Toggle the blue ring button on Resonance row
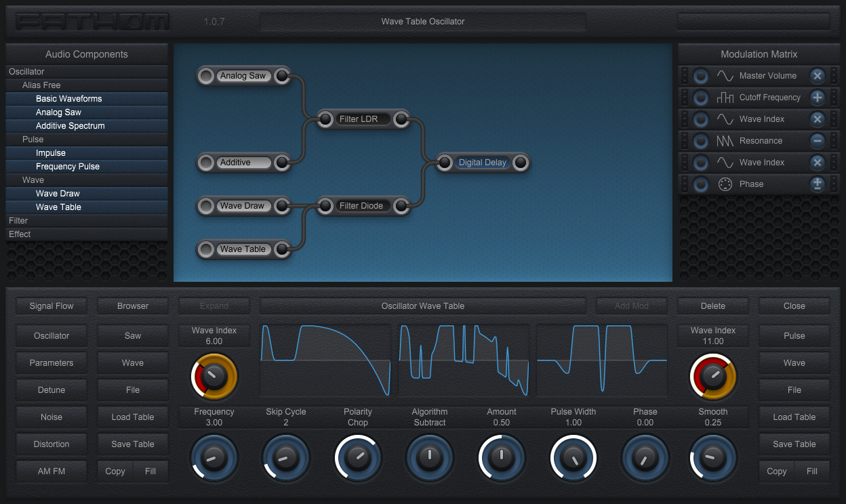Screen dimensions: 846x504 click(701, 141)
